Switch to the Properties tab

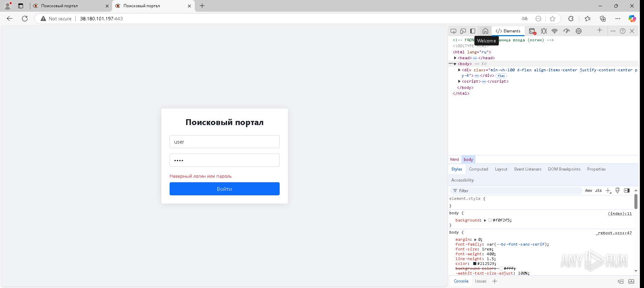coord(597,169)
